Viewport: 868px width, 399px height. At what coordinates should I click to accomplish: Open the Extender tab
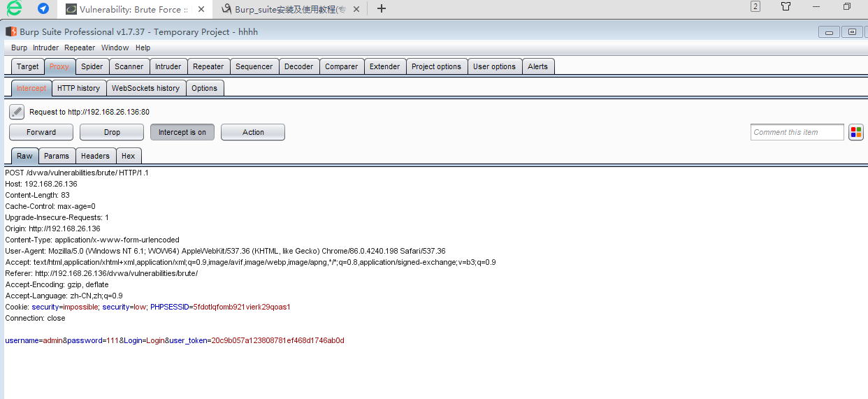pyautogui.click(x=384, y=66)
